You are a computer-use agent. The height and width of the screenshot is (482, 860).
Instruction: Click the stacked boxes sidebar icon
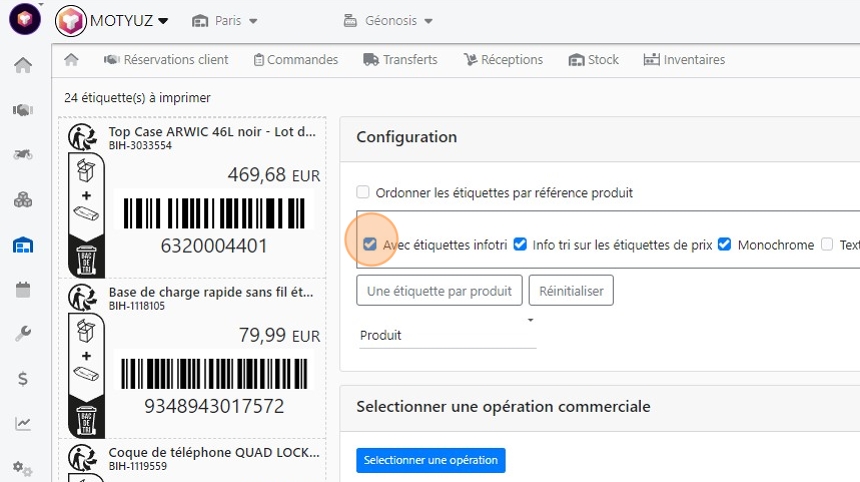pyautogui.click(x=23, y=200)
